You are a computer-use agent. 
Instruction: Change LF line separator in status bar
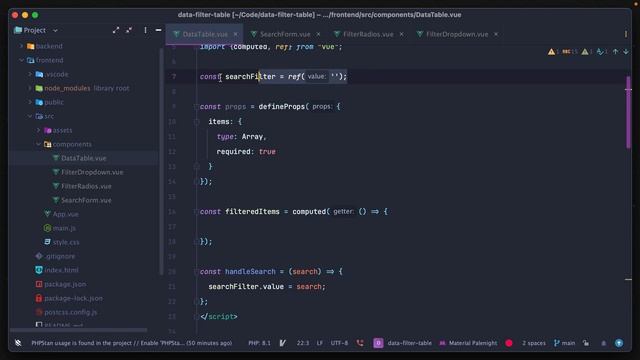point(320,343)
